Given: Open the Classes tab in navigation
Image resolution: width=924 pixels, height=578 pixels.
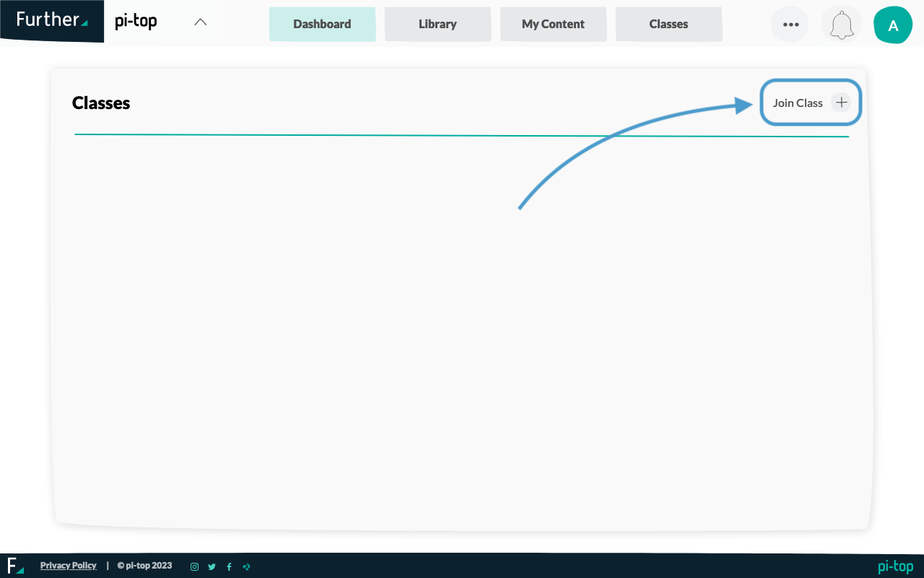Looking at the screenshot, I should (668, 24).
